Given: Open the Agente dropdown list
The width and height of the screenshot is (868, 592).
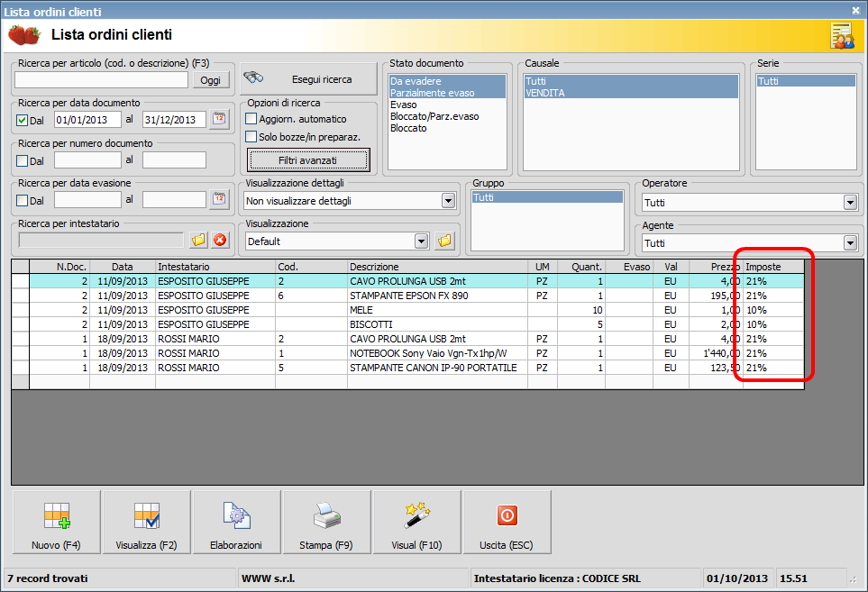Looking at the screenshot, I should coord(849,243).
